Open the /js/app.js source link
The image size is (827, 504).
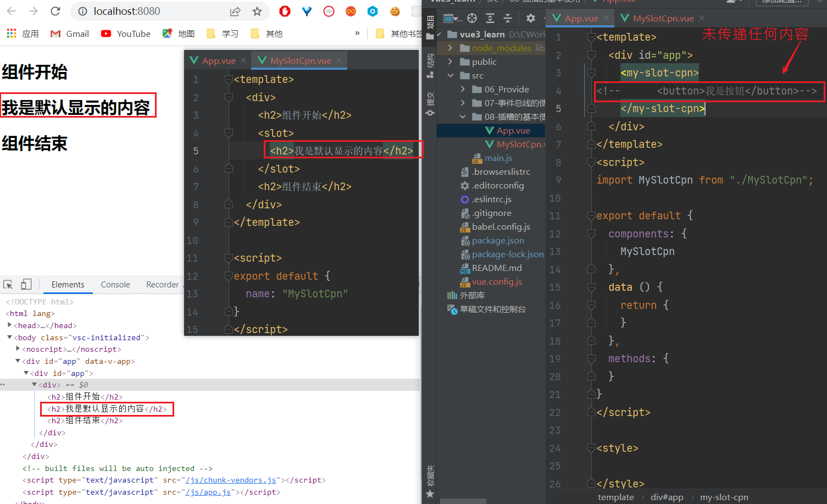[x=208, y=492]
